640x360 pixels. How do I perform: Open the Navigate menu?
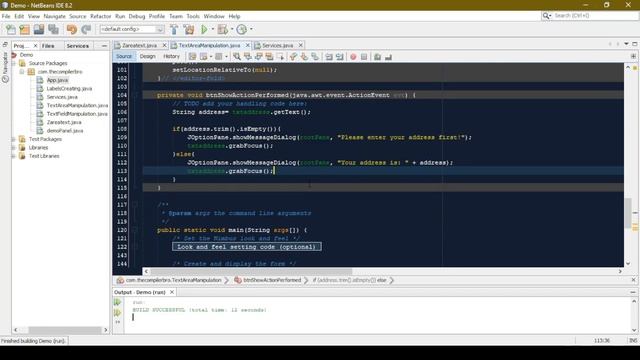tap(54, 16)
